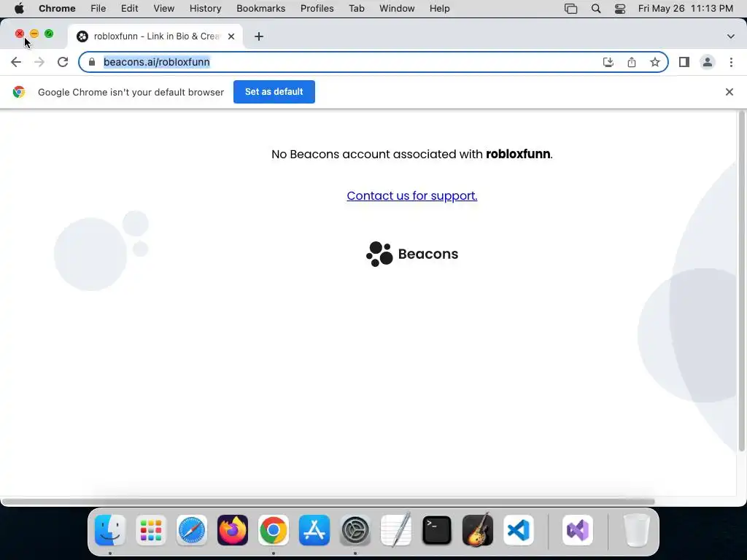Open the Chrome application menu
The height and width of the screenshot is (560, 747).
point(57,9)
